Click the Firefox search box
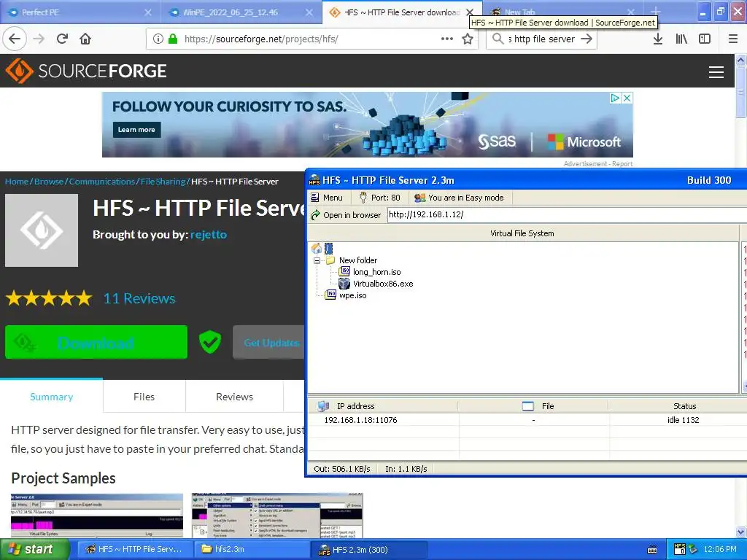This screenshot has height=560, width=747. click(x=542, y=39)
